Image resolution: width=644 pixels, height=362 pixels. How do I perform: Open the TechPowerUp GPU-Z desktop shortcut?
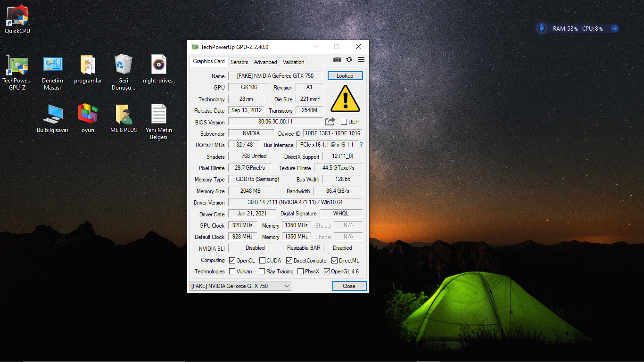[x=17, y=72]
